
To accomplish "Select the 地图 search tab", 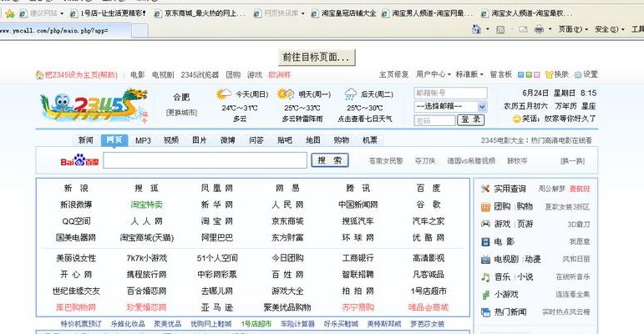I will pyautogui.click(x=313, y=140).
